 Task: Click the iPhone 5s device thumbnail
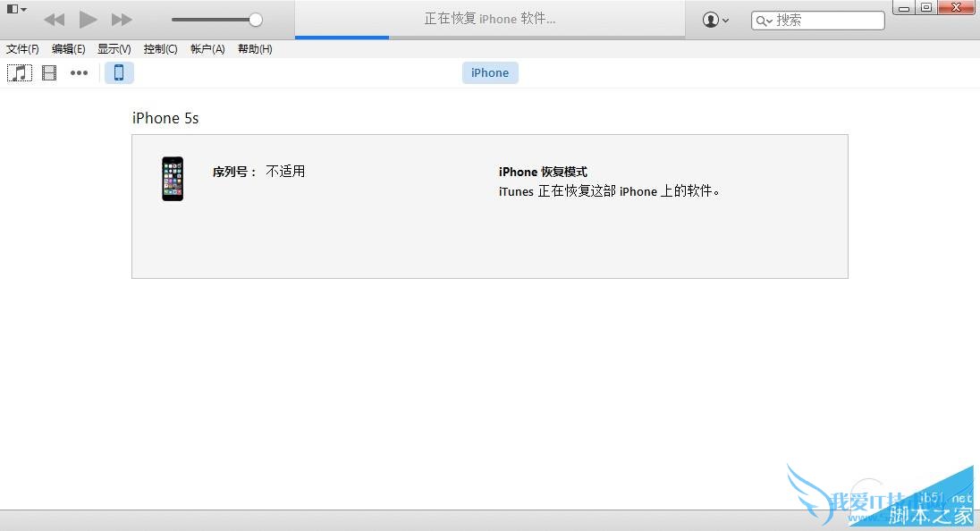[172, 179]
